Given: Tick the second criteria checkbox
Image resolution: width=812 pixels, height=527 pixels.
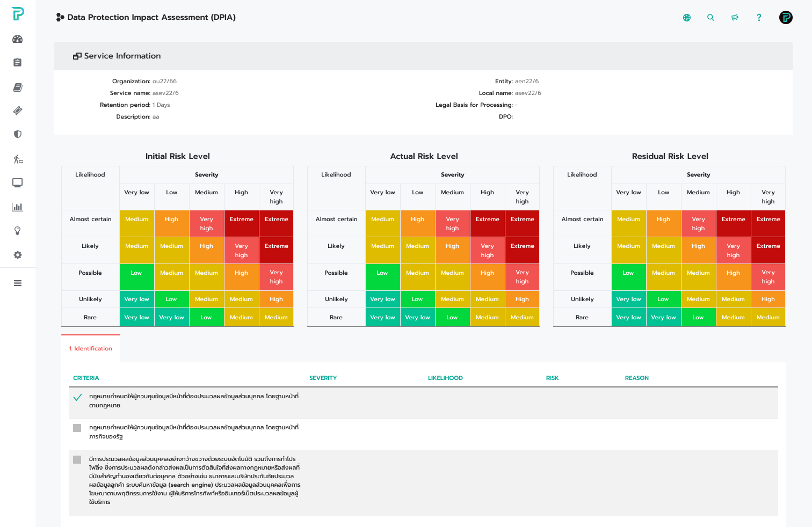Looking at the screenshot, I should click(x=77, y=428).
